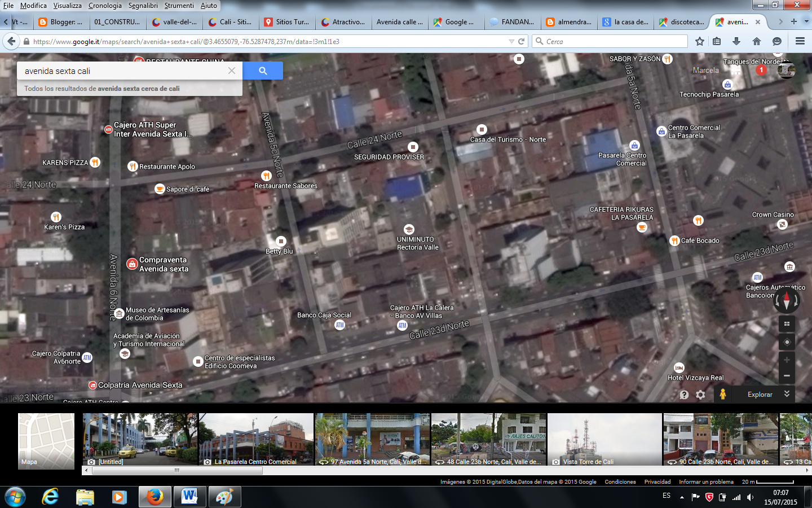812x508 pixels.
Task: Reset map orientation using the compass
Action: [787, 300]
